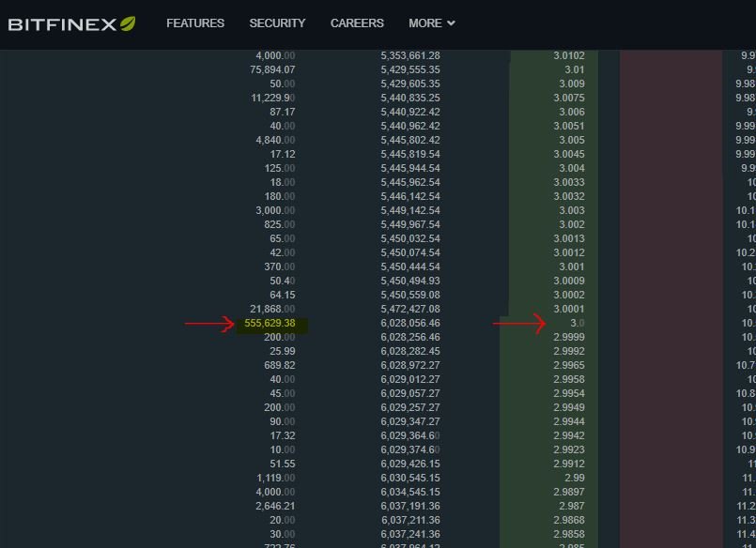The image size is (756, 548).
Task: Click the amount 17.32
Action: pos(283,435)
